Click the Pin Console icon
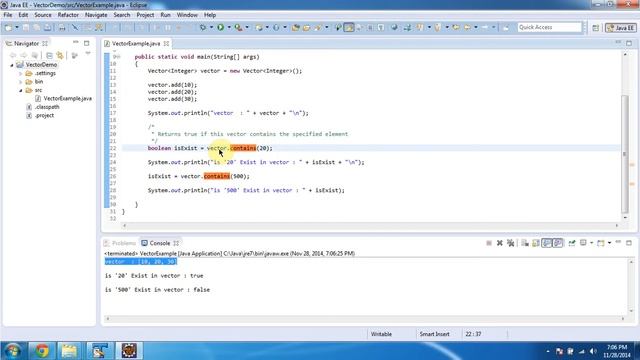 (572, 243)
